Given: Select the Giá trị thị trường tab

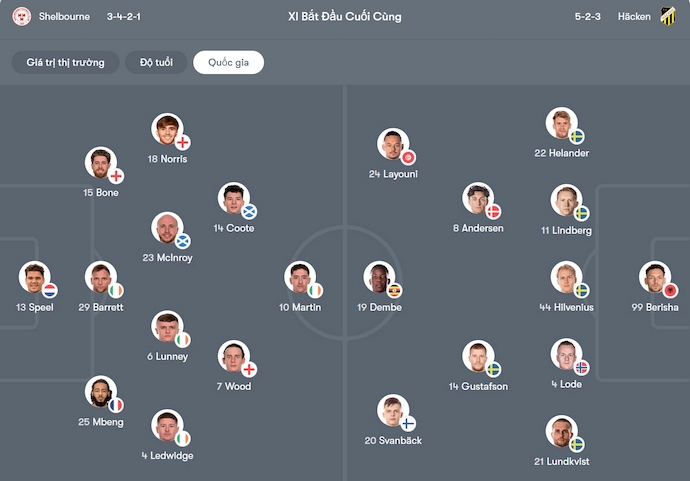Looking at the screenshot, I should click(x=65, y=63).
